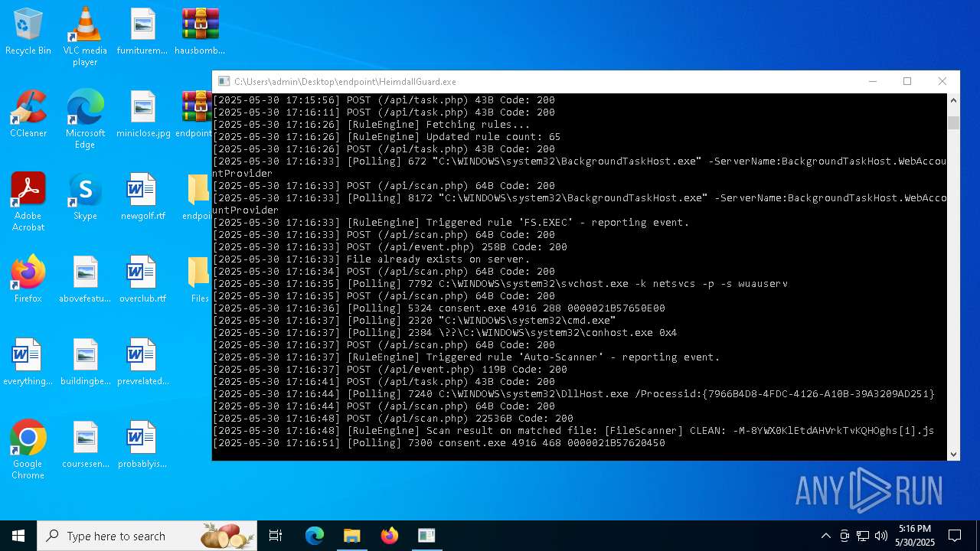Click the FileScanner CLEAN scan result line

coord(573,431)
